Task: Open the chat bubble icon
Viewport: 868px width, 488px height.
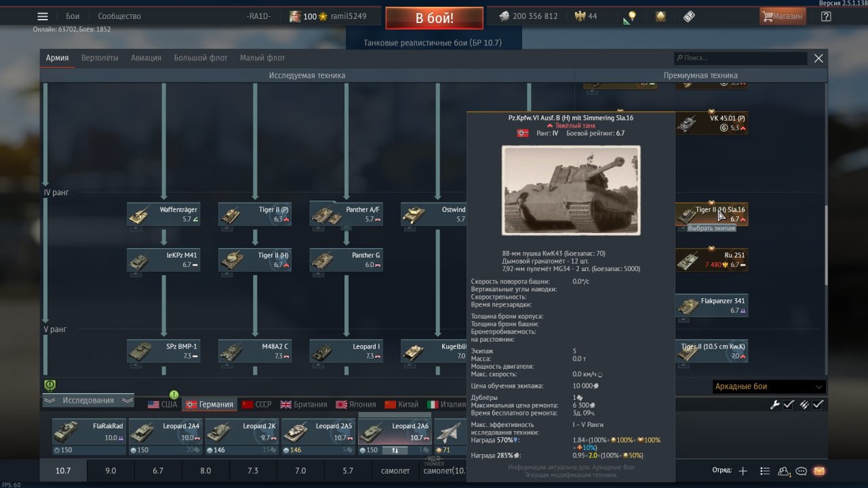Action: (x=802, y=471)
